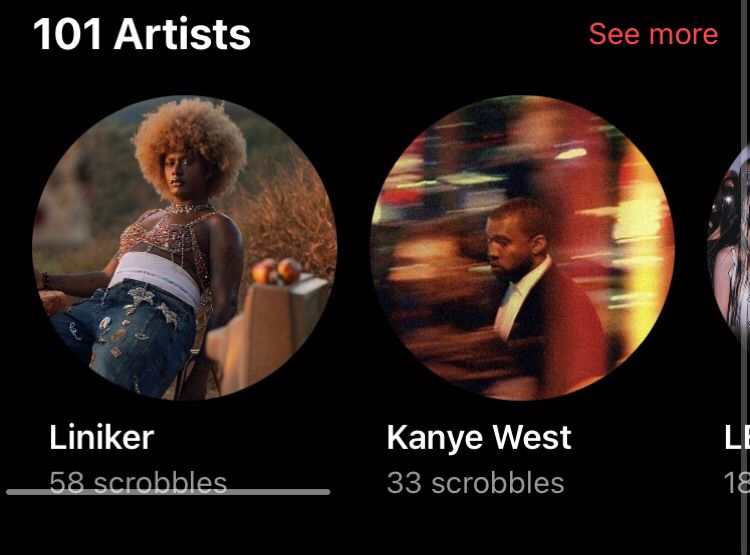Viewport: 750px width, 555px height.
Task: Open the See more artists link
Action: 653,34
